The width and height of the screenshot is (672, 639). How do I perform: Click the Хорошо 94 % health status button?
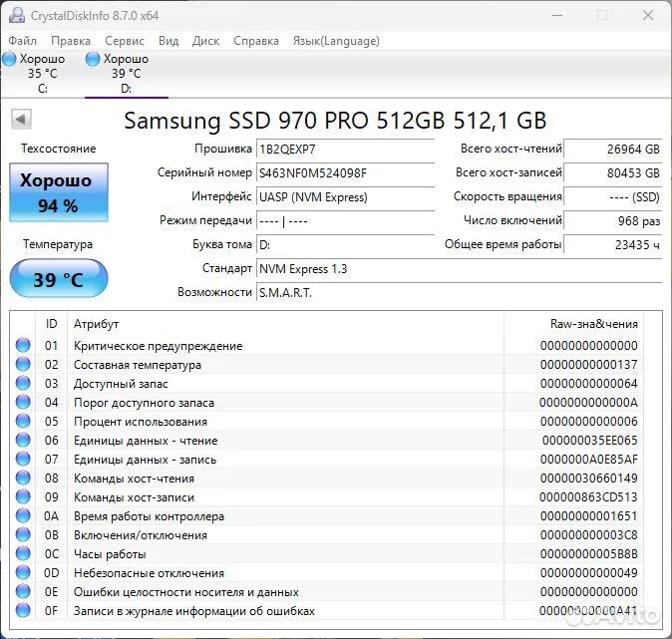[x=58, y=193]
